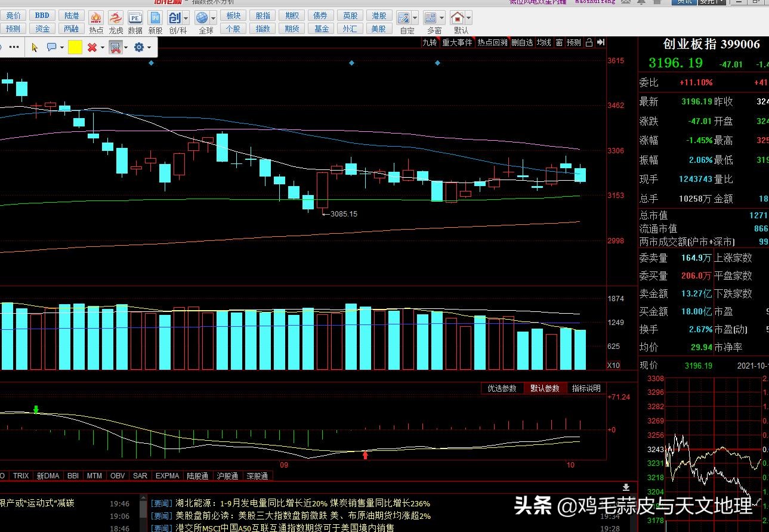Click the 窗 window button in chart toolbar

559,42
